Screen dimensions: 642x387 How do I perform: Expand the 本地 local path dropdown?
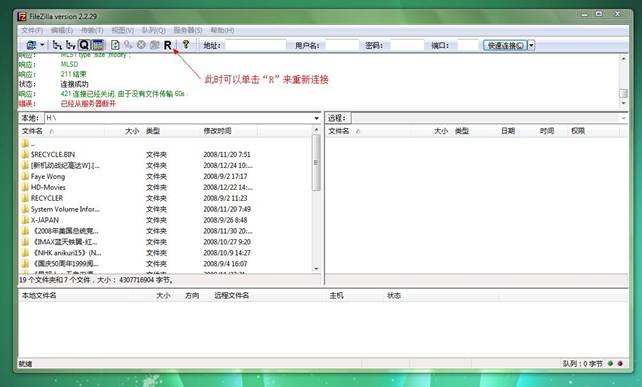pyautogui.click(x=316, y=118)
